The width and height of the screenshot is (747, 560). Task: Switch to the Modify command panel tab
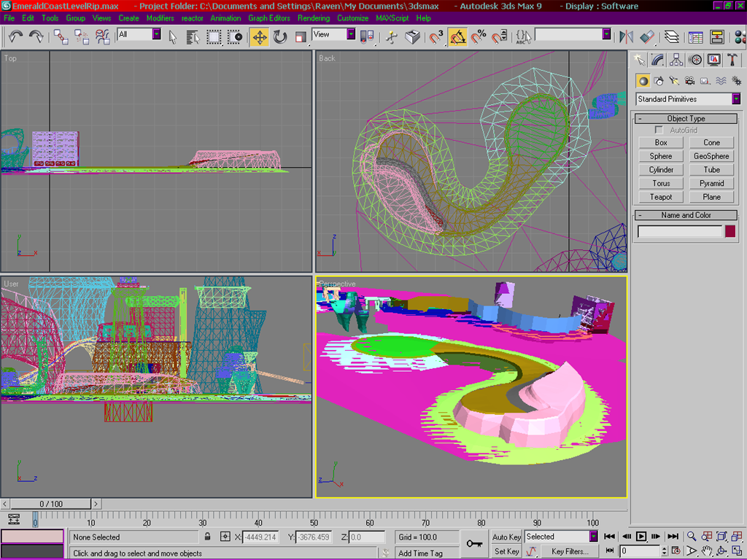click(657, 60)
